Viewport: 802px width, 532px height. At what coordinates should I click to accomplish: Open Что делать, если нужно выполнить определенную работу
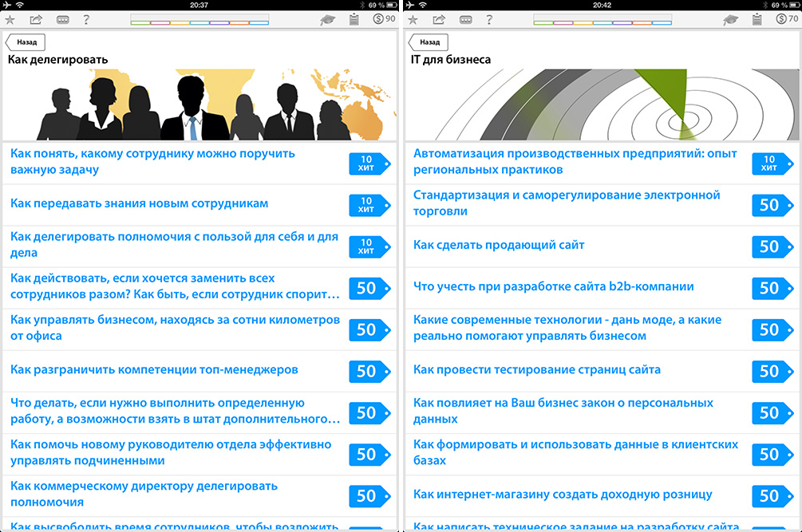[x=200, y=412]
